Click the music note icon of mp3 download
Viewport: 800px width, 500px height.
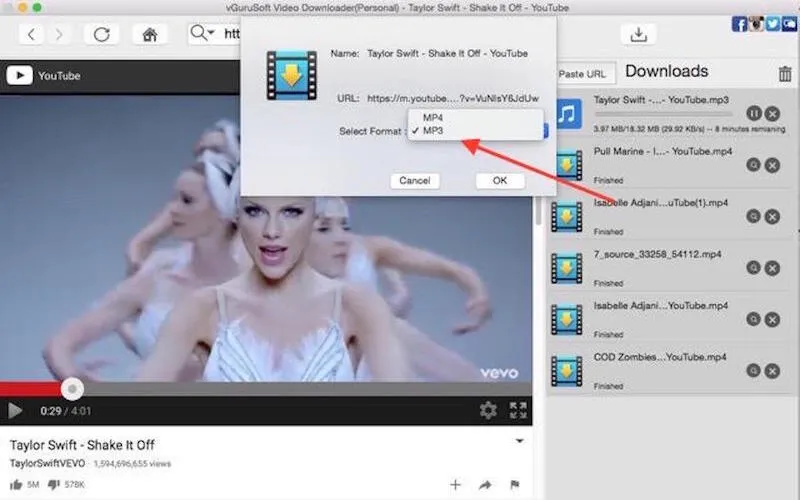click(x=568, y=113)
